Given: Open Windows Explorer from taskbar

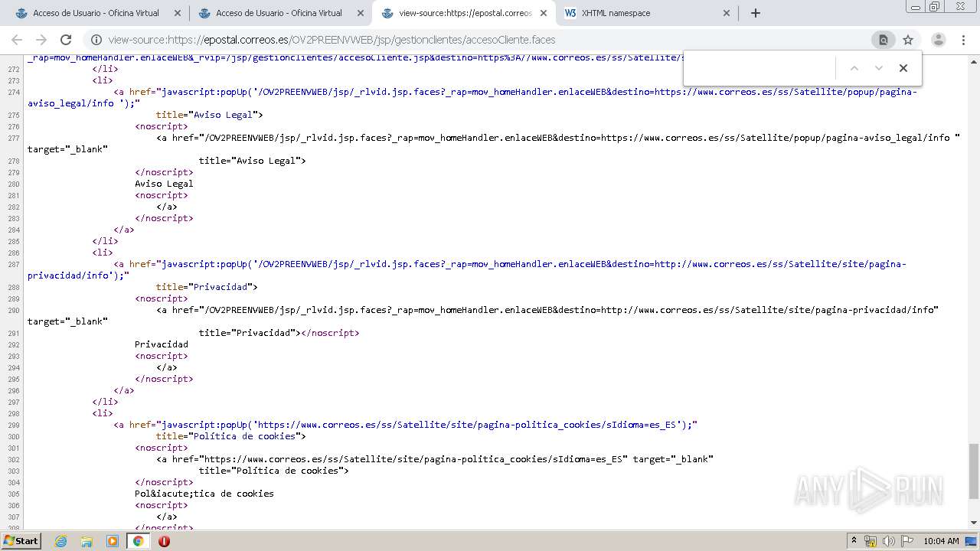Looking at the screenshot, I should pyautogui.click(x=87, y=541).
